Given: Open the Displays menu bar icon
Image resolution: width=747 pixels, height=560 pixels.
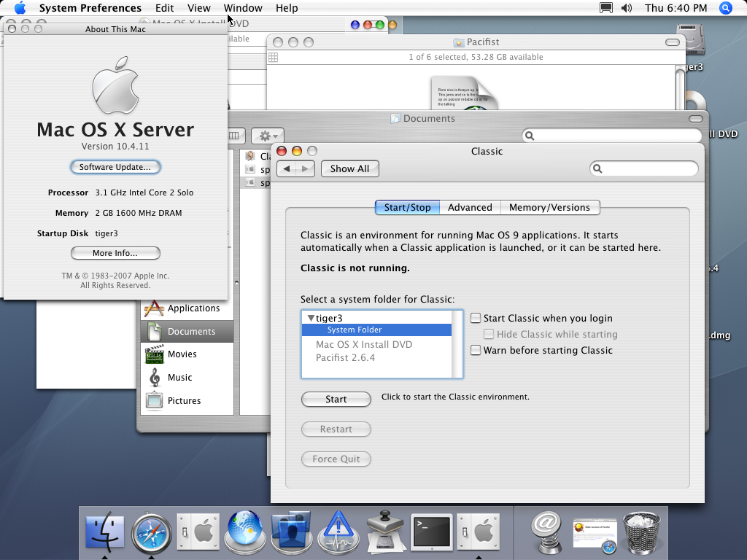Looking at the screenshot, I should pyautogui.click(x=605, y=8).
